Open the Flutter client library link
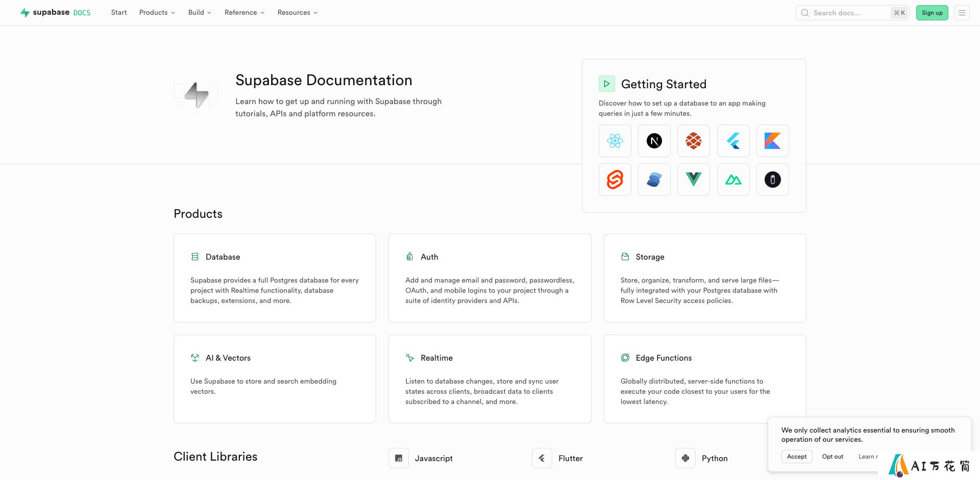 pos(571,458)
